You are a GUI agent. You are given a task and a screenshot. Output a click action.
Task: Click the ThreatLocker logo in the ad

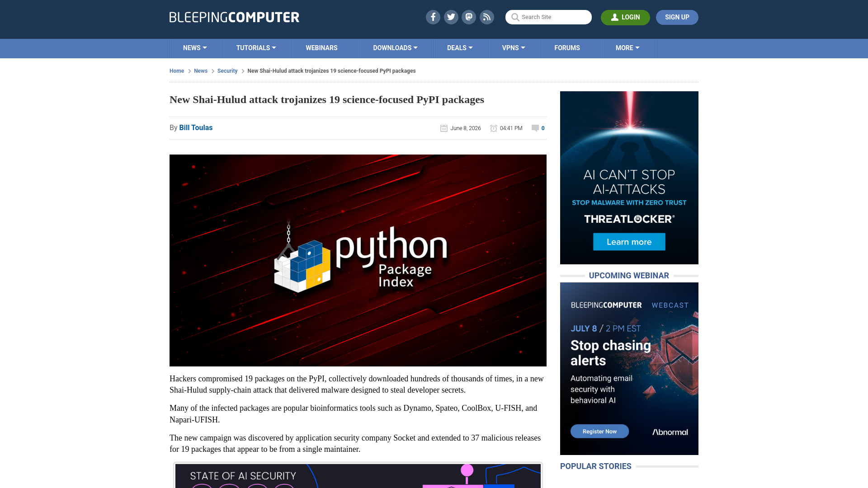(x=629, y=219)
